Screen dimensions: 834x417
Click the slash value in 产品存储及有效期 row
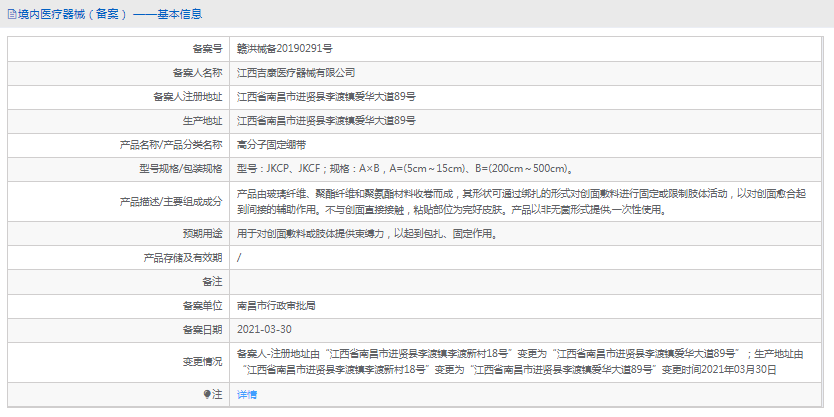pyautogui.click(x=239, y=258)
